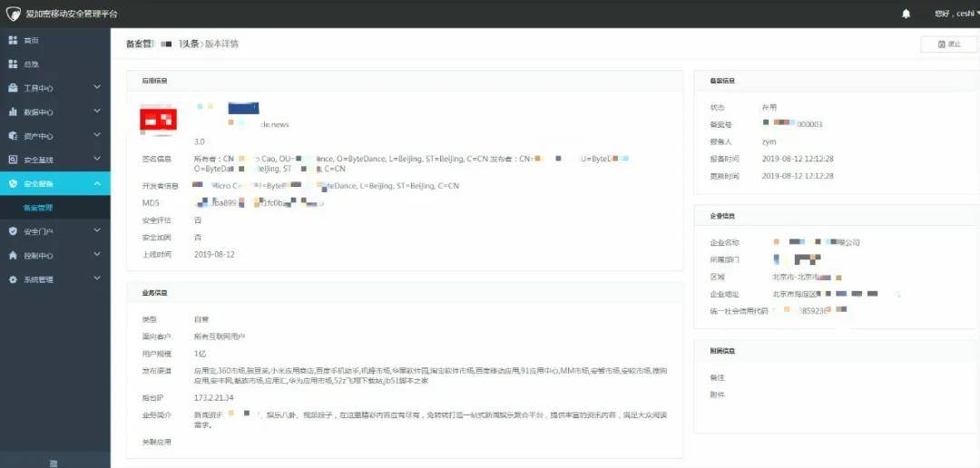Collapse the highlighted 安全服务 menu chevron
980x468 pixels.
click(x=97, y=183)
